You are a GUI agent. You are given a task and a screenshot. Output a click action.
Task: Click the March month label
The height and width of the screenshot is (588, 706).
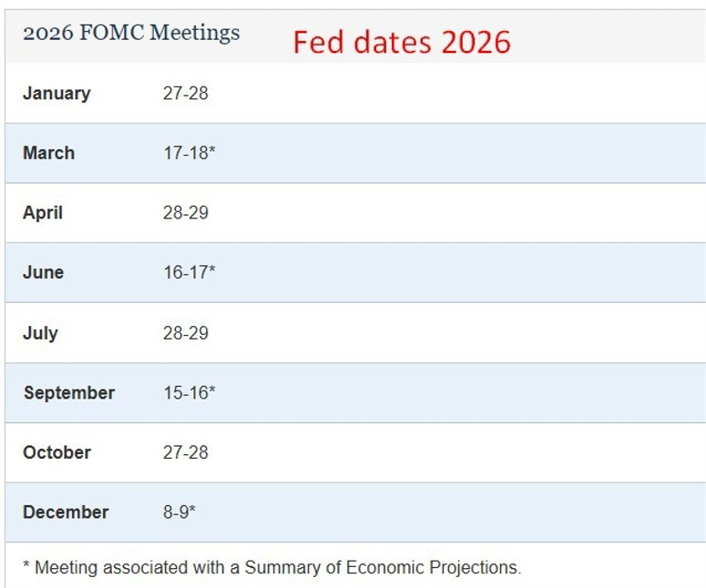click(49, 153)
